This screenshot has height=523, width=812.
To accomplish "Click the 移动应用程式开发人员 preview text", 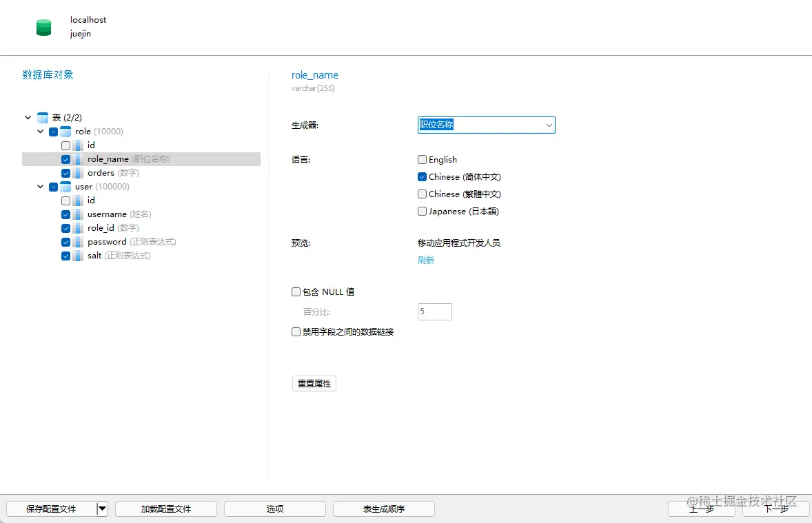I will point(459,243).
